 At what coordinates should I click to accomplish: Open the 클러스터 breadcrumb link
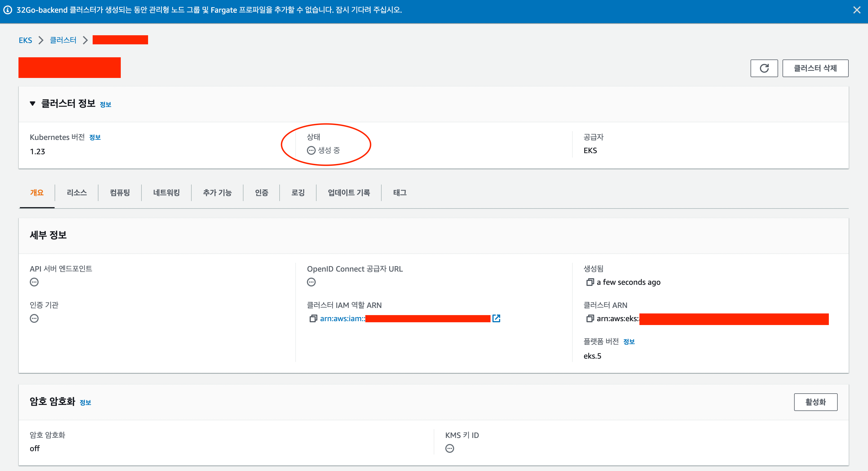(63, 40)
